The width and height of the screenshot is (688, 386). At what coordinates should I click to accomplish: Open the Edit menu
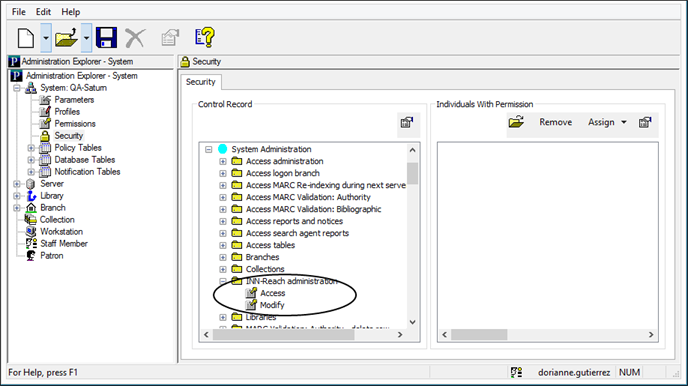point(43,12)
